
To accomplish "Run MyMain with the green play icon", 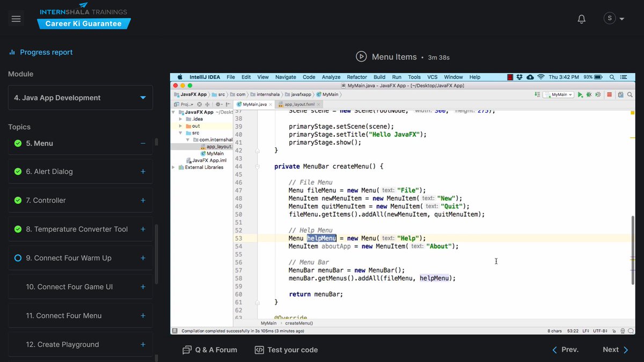I will tap(580, 95).
